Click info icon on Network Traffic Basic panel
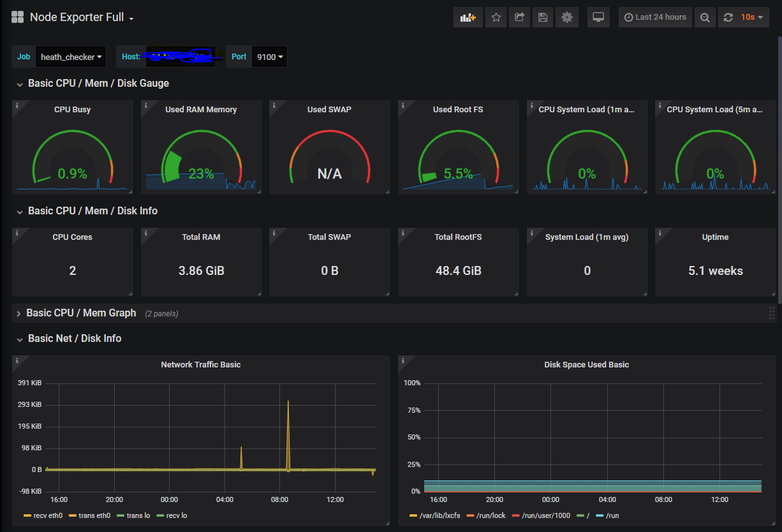The width and height of the screenshot is (782, 532). point(17,360)
